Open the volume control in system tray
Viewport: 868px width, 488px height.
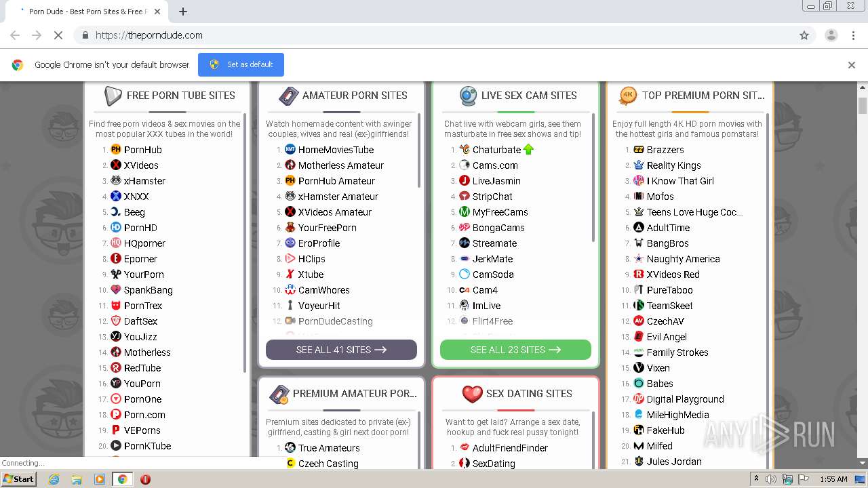tap(771, 479)
